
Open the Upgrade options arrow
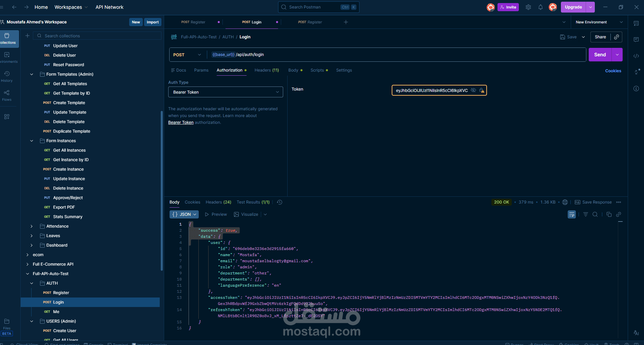click(590, 7)
